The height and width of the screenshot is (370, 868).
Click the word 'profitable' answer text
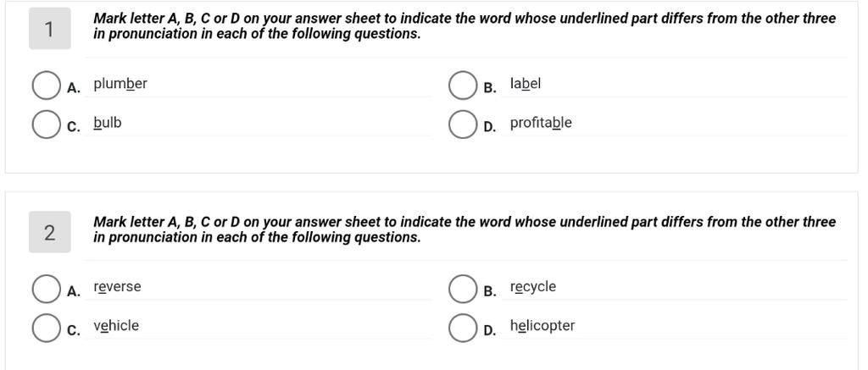pyautogui.click(x=541, y=123)
